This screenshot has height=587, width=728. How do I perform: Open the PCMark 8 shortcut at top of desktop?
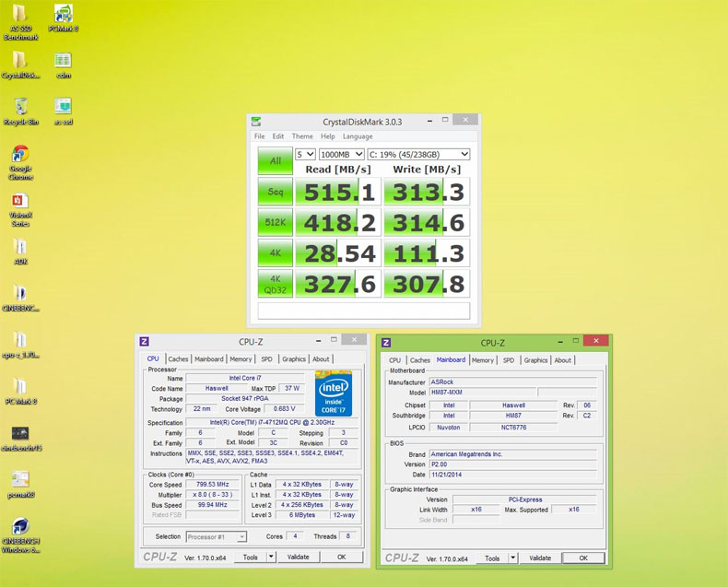coord(64,14)
